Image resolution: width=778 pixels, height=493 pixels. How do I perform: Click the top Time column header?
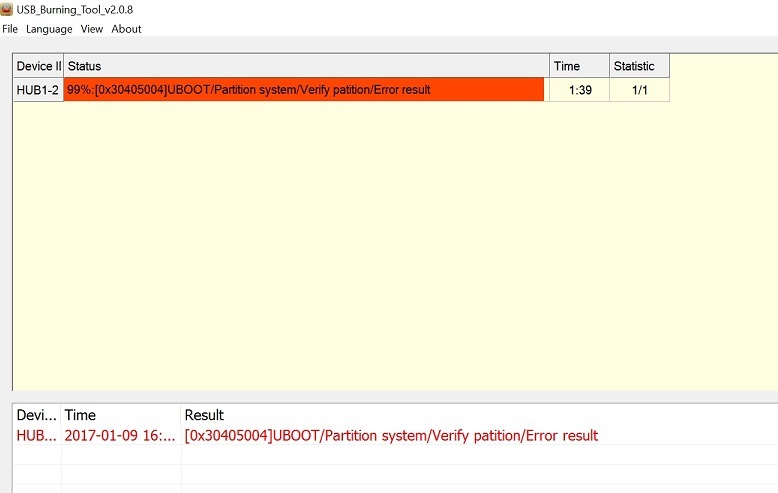pyautogui.click(x=579, y=66)
